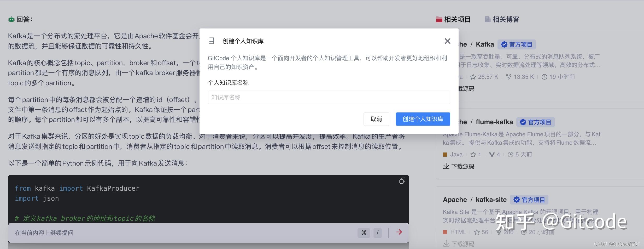This screenshot has width=644, height=249.
Task: Click the 在当前内容上继续提问 input field
Action: tap(104, 232)
